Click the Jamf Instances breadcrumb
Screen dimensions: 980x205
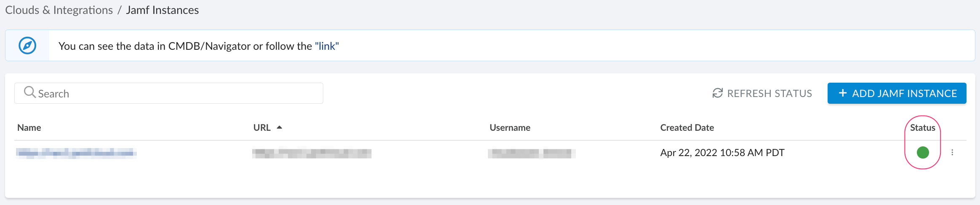pyautogui.click(x=162, y=10)
